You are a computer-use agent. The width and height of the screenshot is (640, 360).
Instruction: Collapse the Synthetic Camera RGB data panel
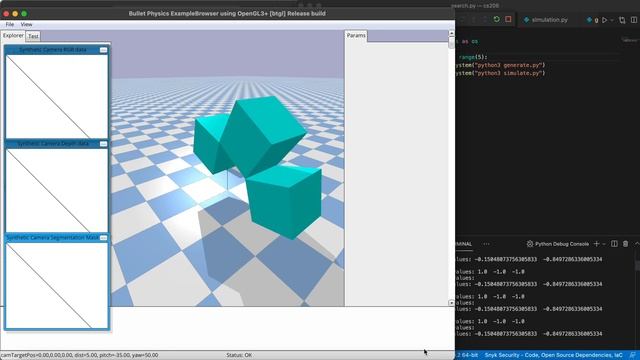(103, 50)
